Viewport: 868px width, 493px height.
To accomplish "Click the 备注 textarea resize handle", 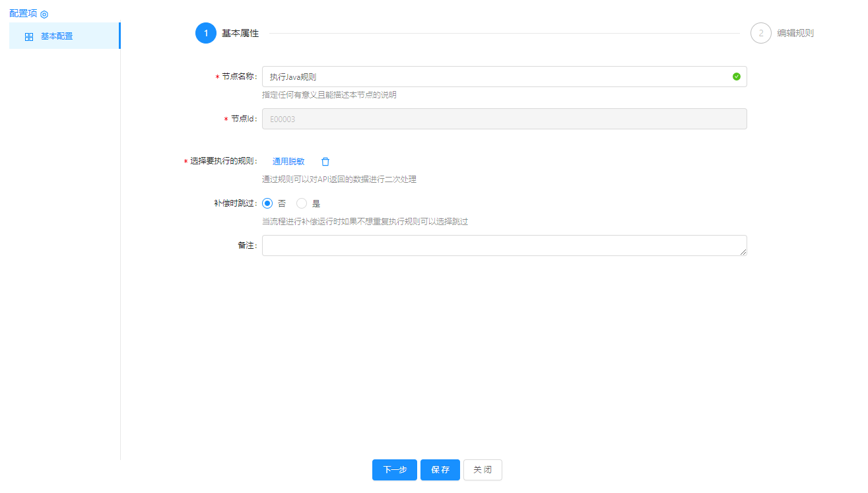I will [x=743, y=252].
